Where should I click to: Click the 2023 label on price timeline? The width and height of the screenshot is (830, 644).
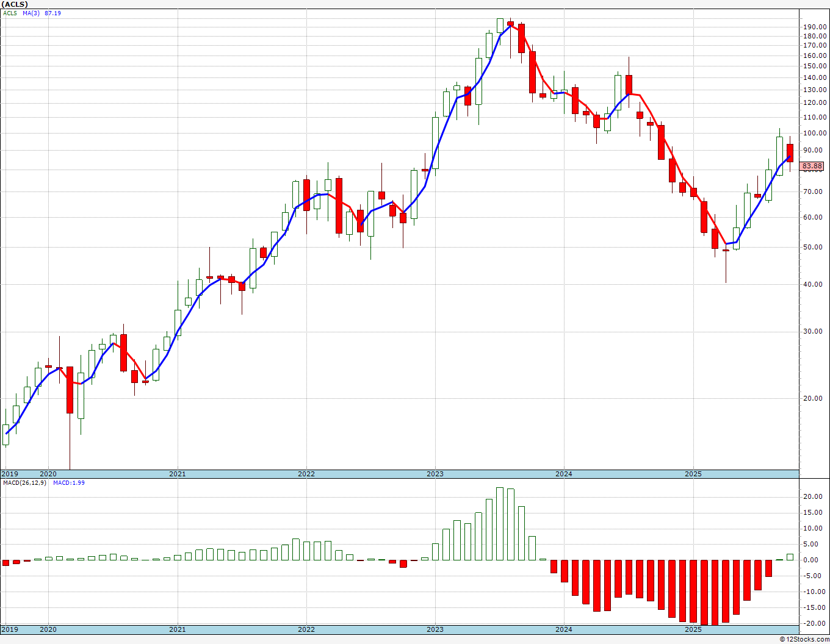435,474
